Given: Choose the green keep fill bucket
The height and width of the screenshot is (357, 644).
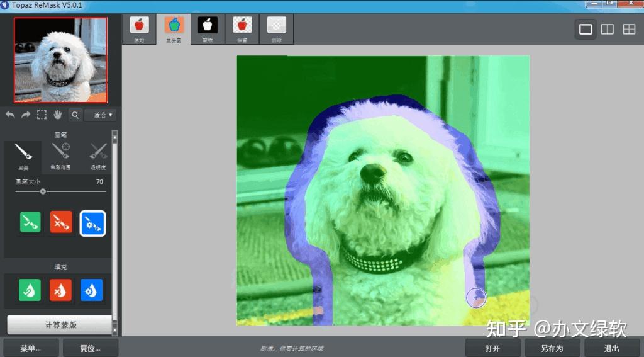Looking at the screenshot, I should pyautogui.click(x=30, y=290).
